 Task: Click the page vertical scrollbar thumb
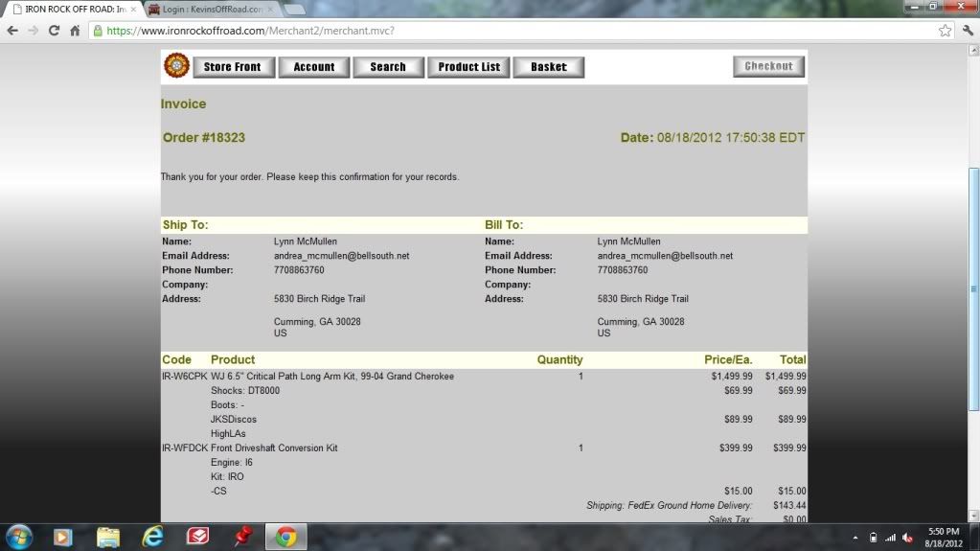click(x=973, y=289)
